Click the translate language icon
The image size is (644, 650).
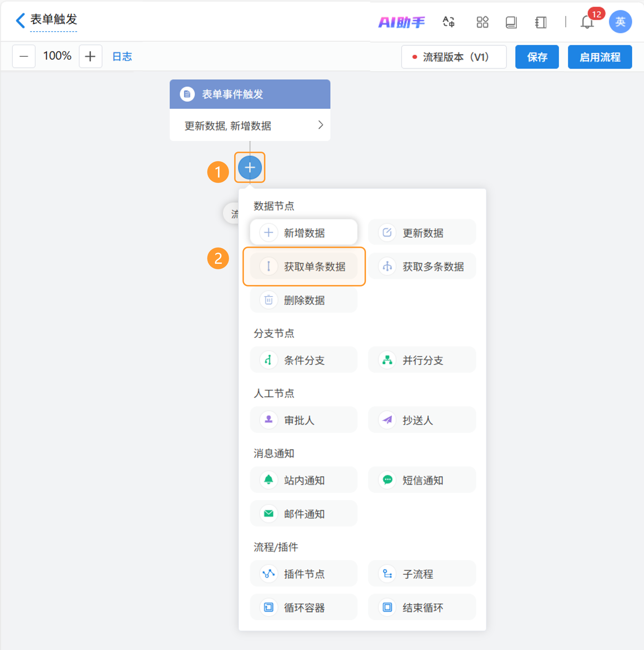point(448,22)
